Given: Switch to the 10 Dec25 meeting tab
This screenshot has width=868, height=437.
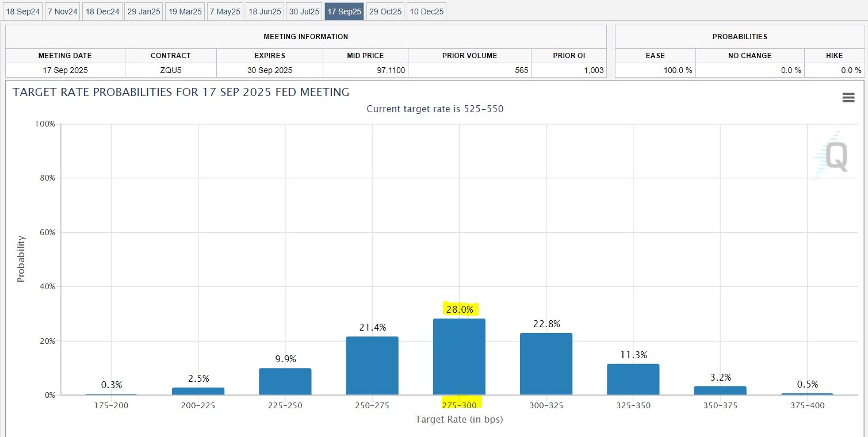Looking at the screenshot, I should click(426, 11).
